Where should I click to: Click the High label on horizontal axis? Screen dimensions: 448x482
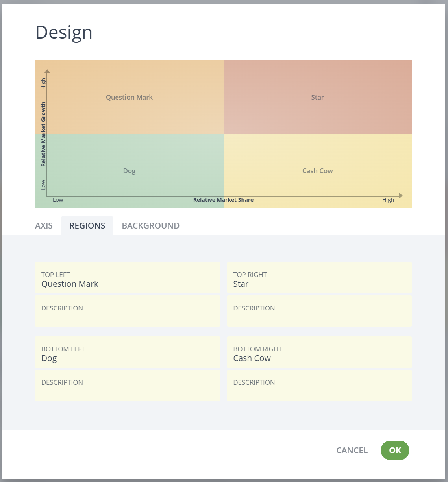388,200
